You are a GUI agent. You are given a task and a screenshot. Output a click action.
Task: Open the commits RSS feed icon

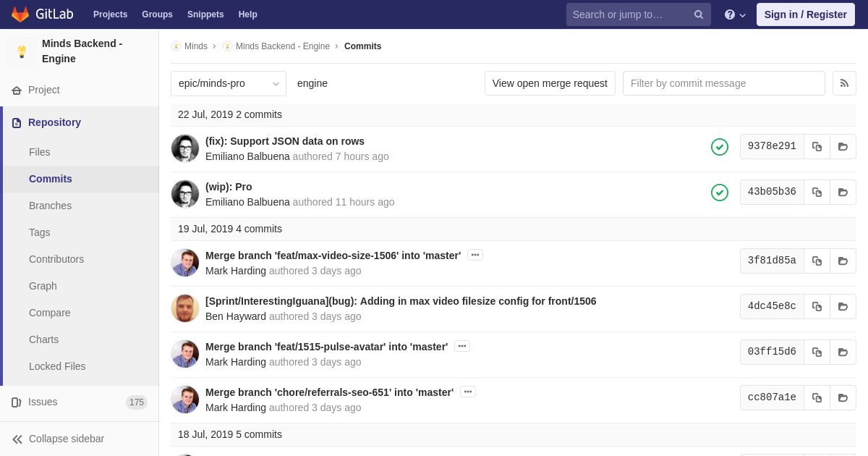click(x=844, y=83)
